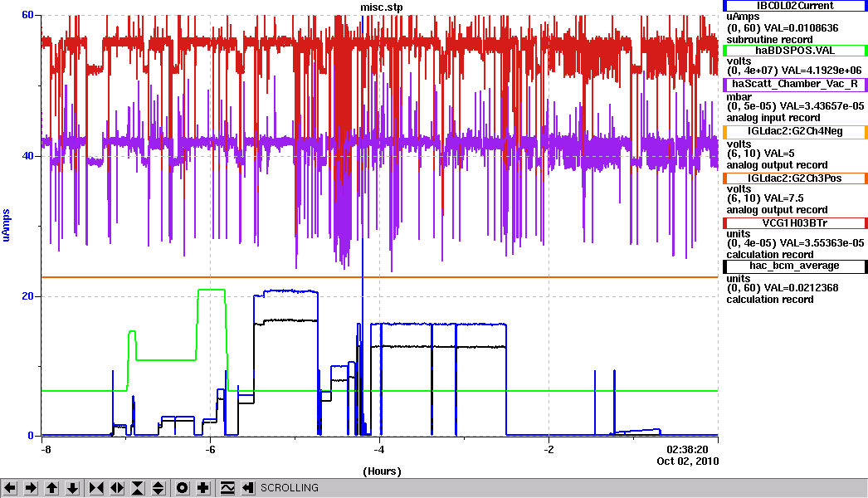Screen dimensions: 868x498
Task: Click the horizontal compress (bowtie) zoom icon
Action: click(96, 488)
